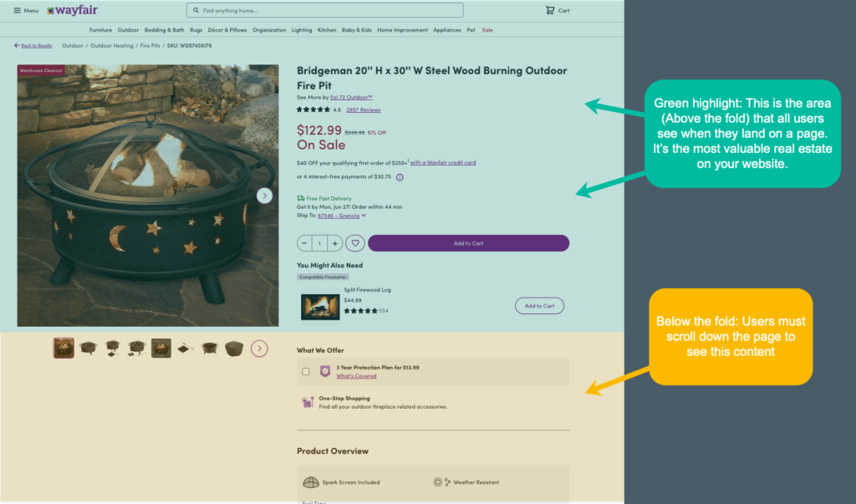856x504 pixels.
Task: Click the What's Covered link
Action: [356, 376]
